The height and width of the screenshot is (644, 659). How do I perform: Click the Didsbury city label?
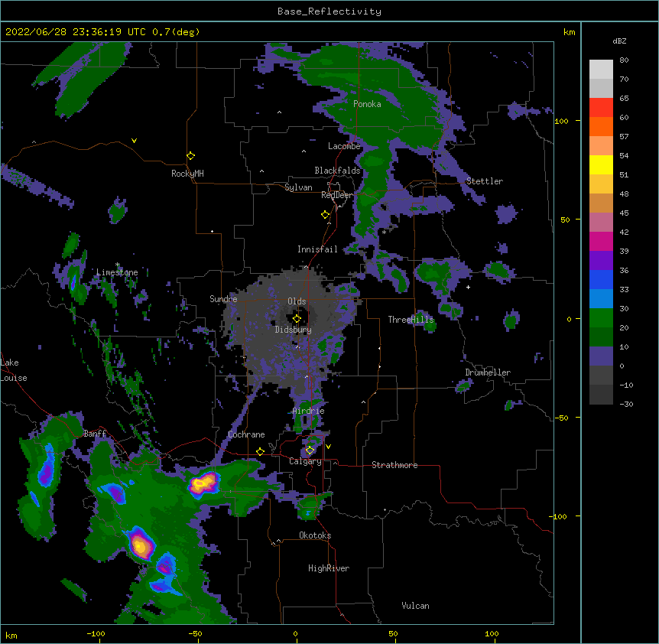tap(294, 330)
